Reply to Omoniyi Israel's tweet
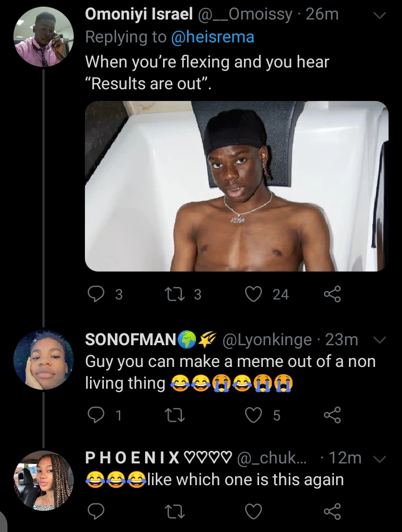 [96, 294]
